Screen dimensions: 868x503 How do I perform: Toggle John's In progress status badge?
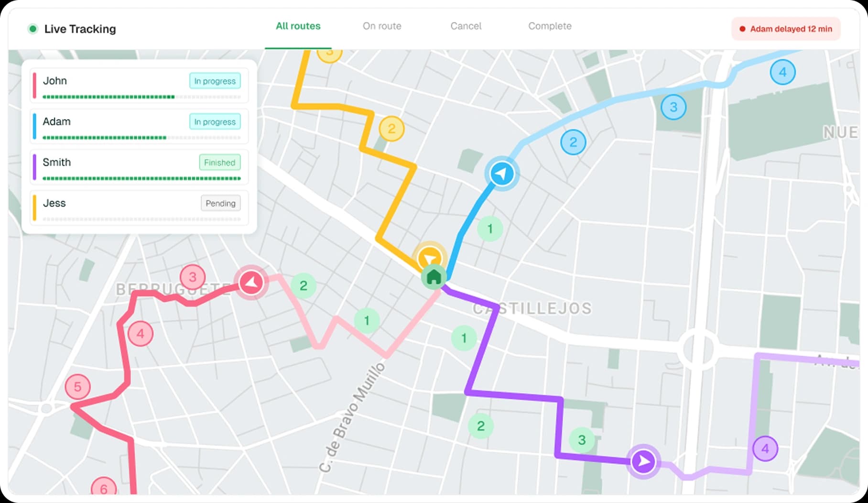[x=215, y=81]
